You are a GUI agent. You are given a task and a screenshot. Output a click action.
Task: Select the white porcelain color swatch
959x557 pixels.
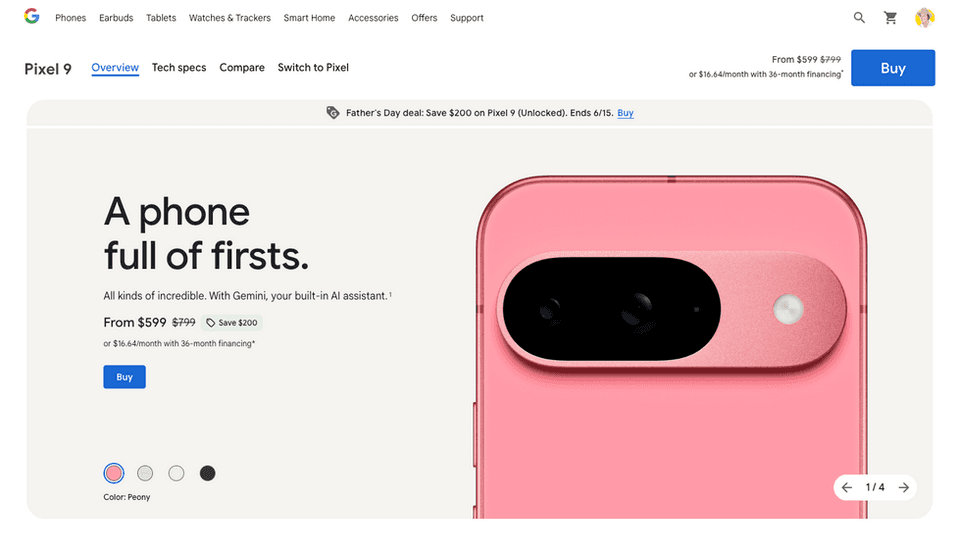click(x=176, y=473)
